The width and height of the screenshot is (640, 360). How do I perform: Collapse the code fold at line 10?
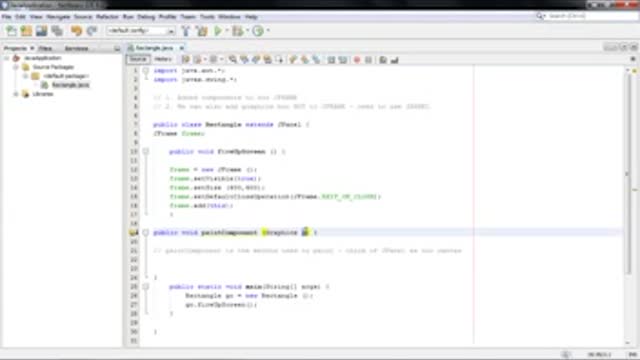pyautogui.click(x=146, y=151)
